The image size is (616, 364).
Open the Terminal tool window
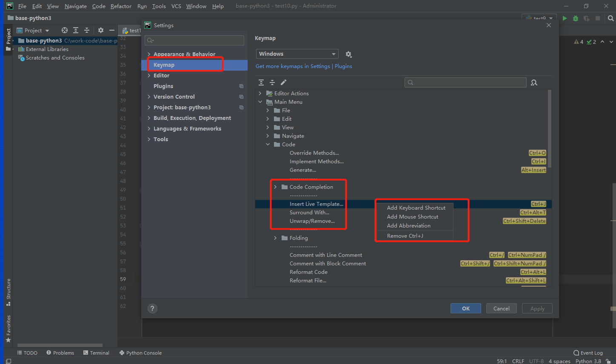click(x=96, y=353)
